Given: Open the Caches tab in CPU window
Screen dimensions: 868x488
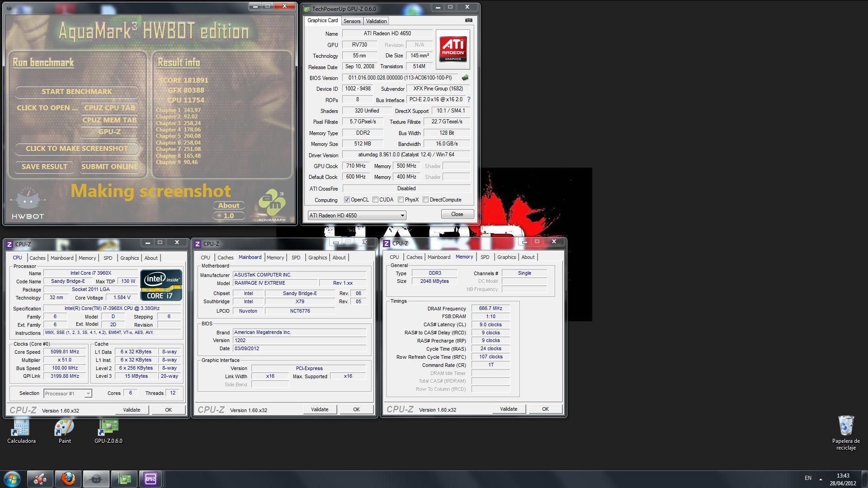Looking at the screenshot, I should 38,258.
